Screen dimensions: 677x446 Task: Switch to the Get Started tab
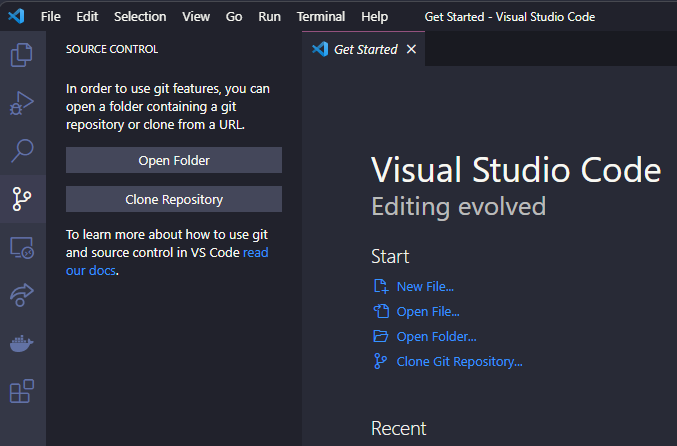364,49
